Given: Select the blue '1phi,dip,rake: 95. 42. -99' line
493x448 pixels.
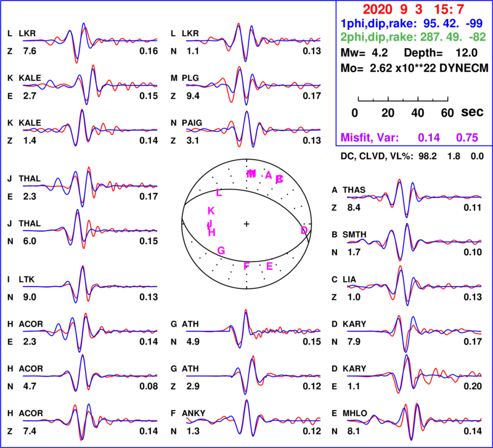Looking at the screenshot, I should tap(413, 23).
